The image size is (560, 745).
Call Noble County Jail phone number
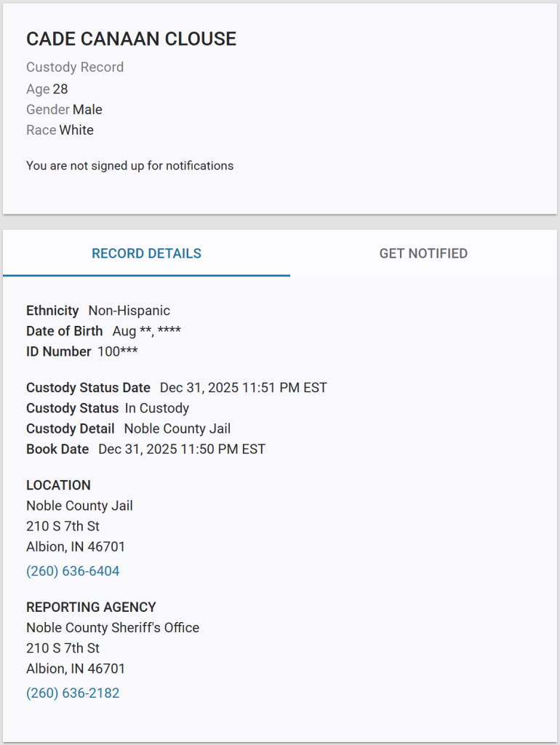(73, 571)
